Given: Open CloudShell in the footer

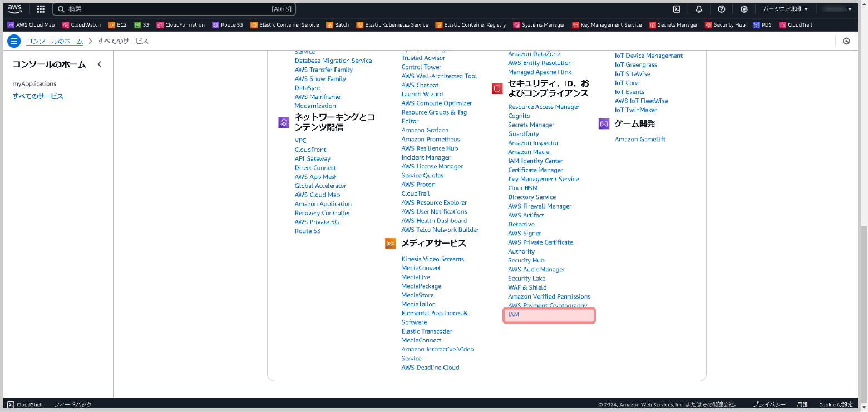Looking at the screenshot, I should pyautogui.click(x=25, y=405).
